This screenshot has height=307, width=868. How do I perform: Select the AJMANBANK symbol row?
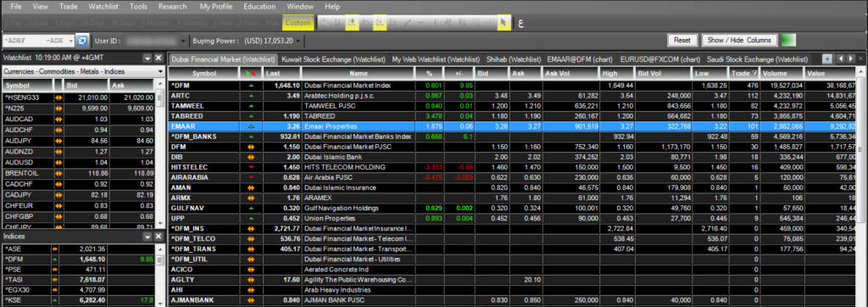point(513,300)
